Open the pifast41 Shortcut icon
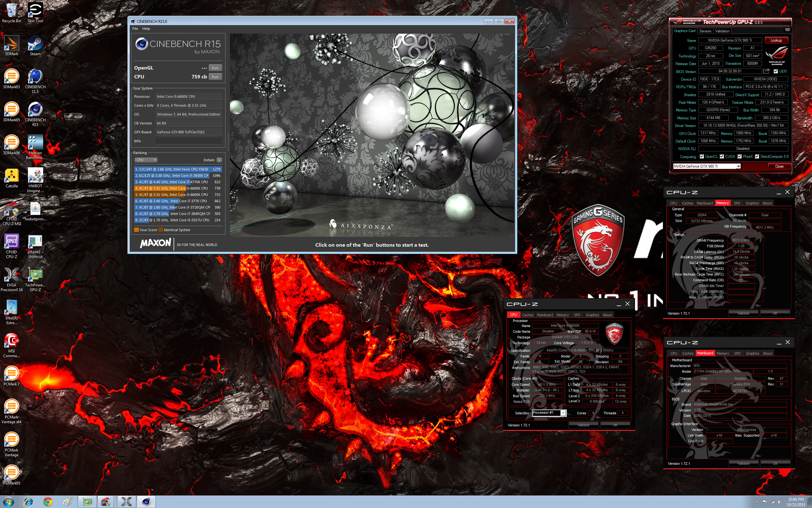Viewport: 812px width, 508px height. tap(35, 246)
